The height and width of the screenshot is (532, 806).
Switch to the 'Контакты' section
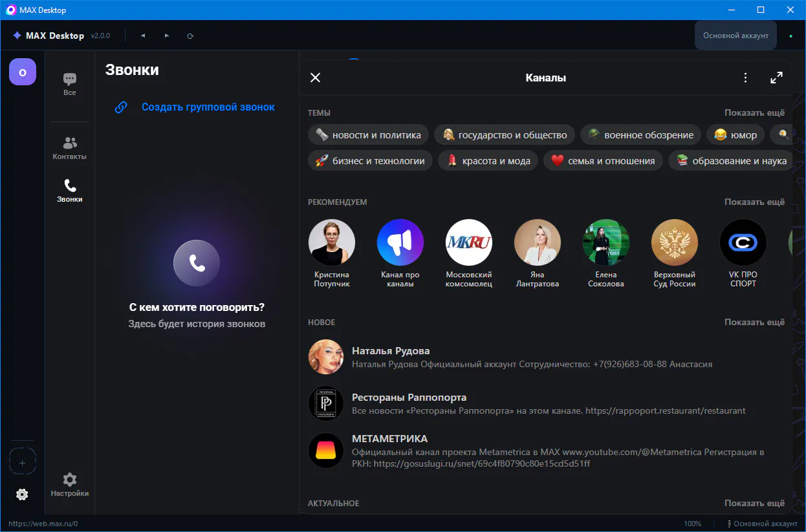(x=70, y=148)
